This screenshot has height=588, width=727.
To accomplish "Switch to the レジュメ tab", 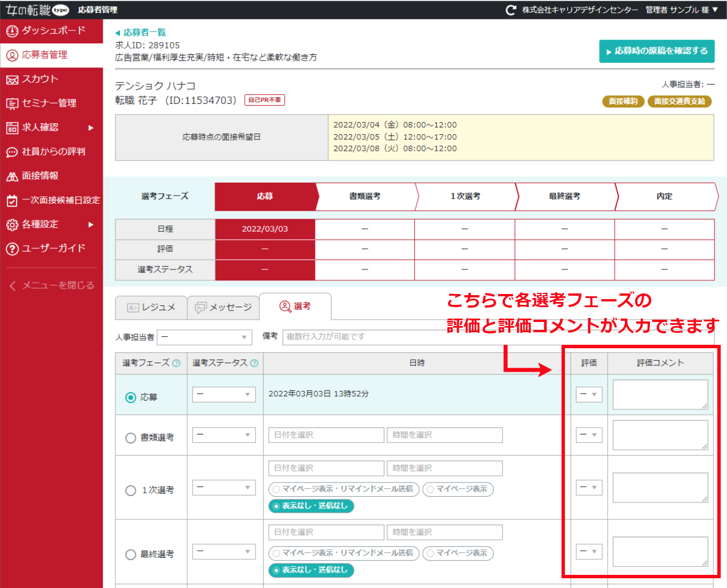I will [x=151, y=308].
